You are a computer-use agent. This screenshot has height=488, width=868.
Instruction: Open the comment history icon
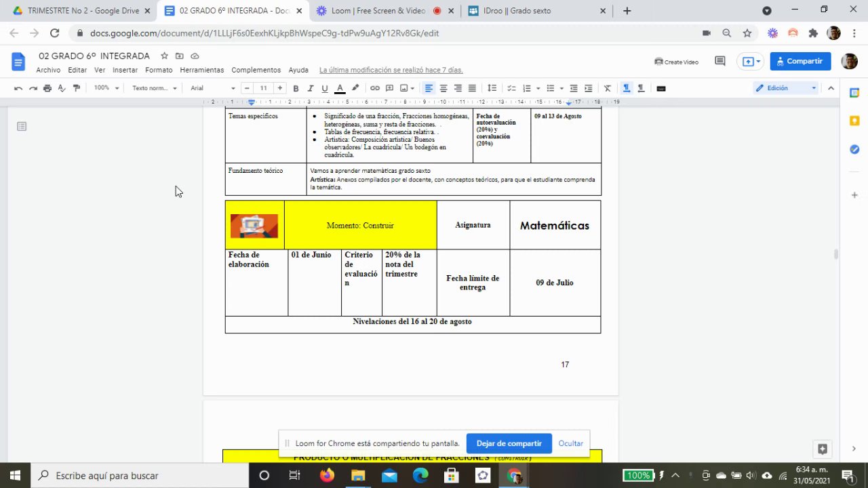[x=720, y=61]
